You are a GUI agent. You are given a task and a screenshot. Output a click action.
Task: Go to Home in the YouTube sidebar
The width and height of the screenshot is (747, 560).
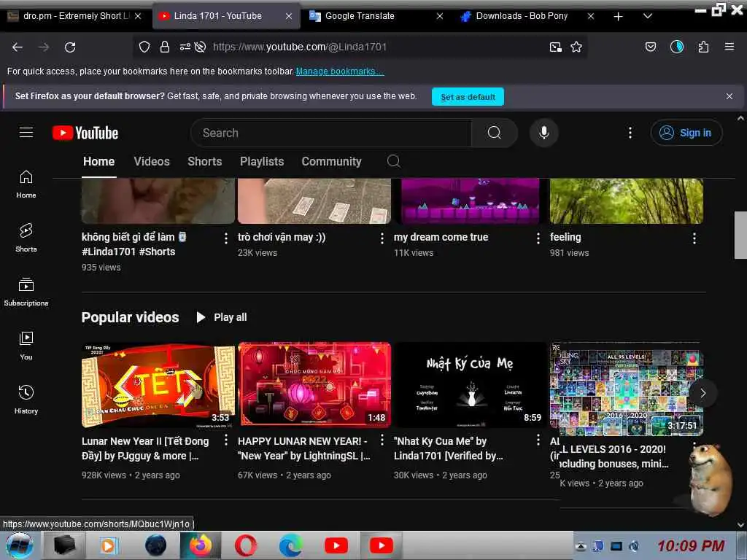pos(26,184)
